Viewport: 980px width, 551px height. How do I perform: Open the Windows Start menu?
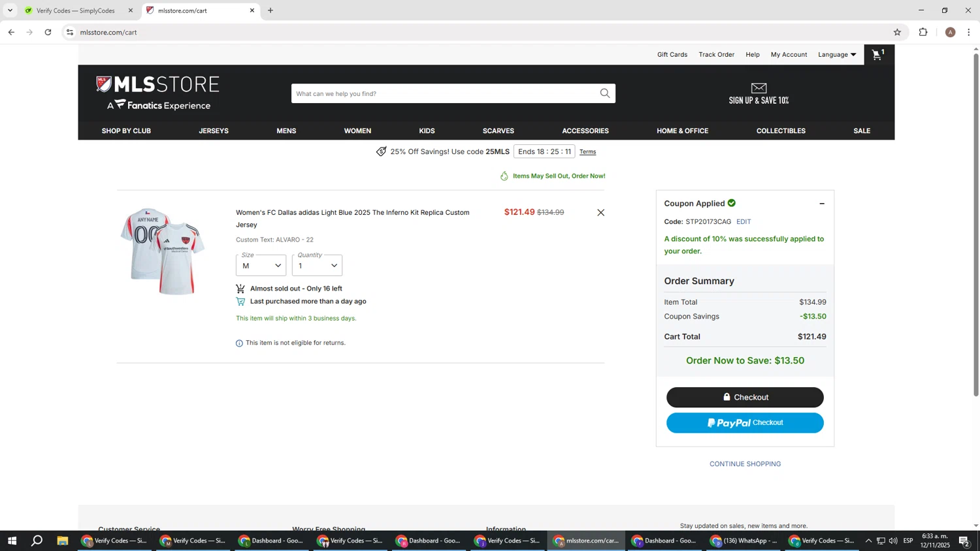pos(12,541)
